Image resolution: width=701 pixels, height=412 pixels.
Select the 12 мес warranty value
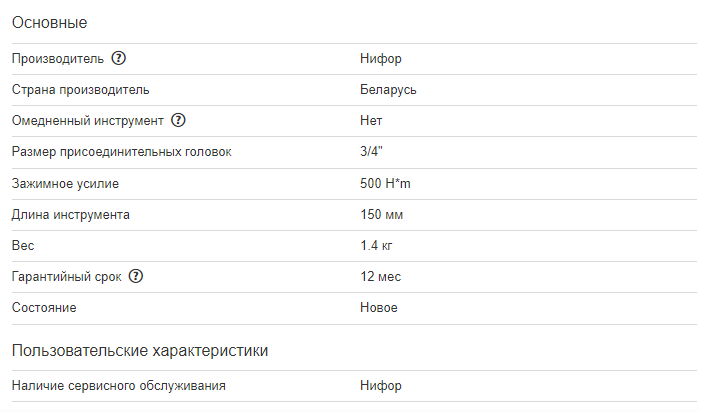[x=381, y=277]
